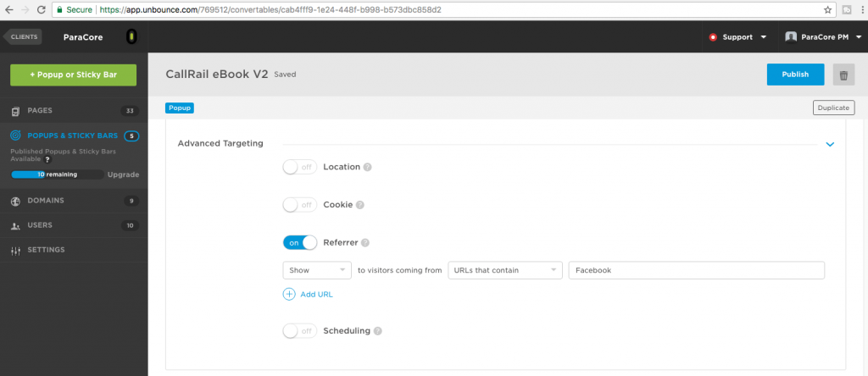This screenshot has width=868, height=376.
Task: Reload the page in browser
Action: click(x=41, y=9)
